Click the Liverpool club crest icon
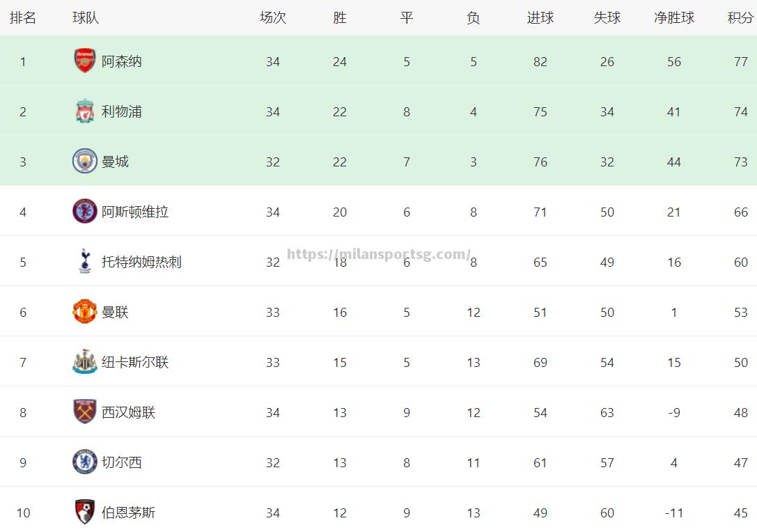This screenshot has height=532, width=757. (84, 111)
